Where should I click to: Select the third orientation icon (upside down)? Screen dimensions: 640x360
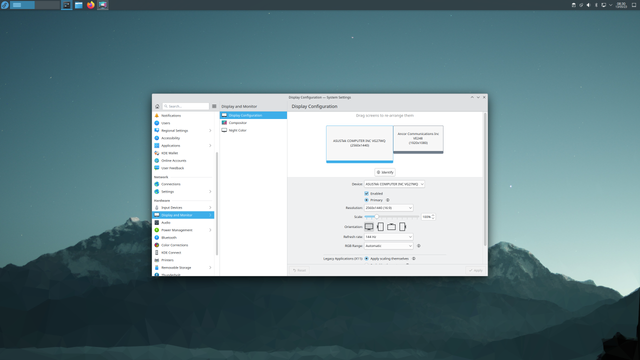(x=391, y=227)
